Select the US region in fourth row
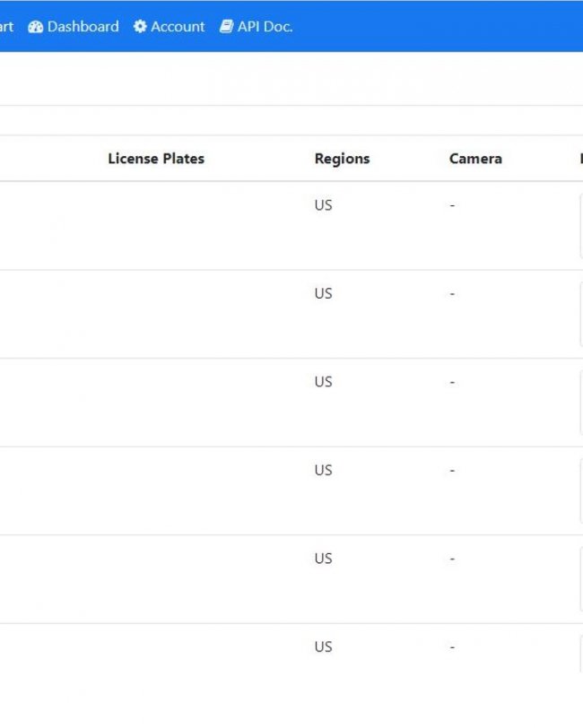583x728 pixels. click(323, 471)
